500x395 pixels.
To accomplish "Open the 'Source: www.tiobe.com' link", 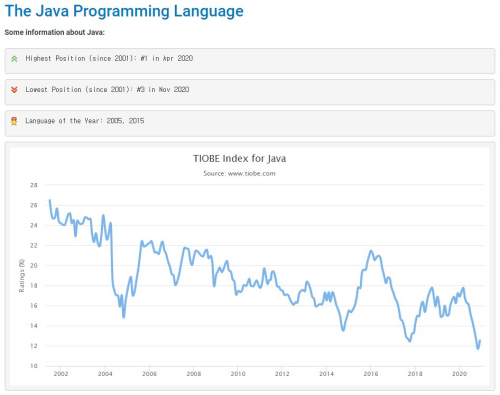I will pyautogui.click(x=239, y=173).
